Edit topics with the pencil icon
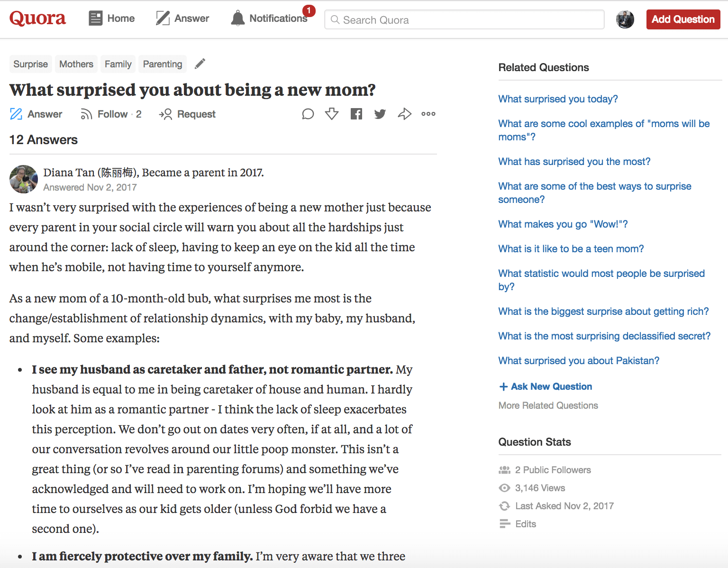This screenshot has height=568, width=728. click(200, 64)
